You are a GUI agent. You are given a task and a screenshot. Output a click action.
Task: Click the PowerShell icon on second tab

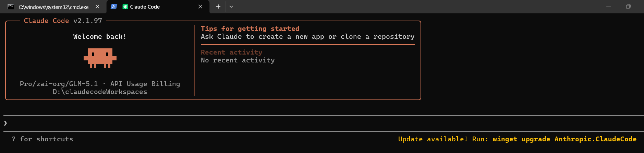click(x=114, y=7)
